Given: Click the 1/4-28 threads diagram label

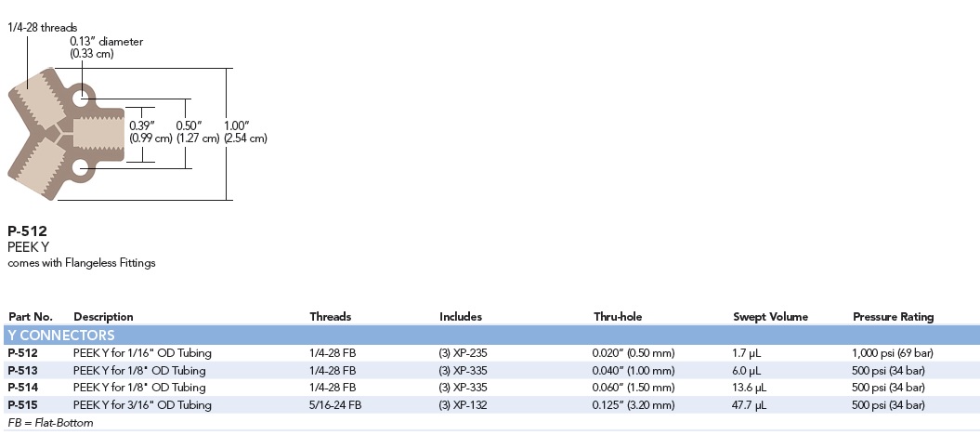Looking at the screenshot, I should pyautogui.click(x=42, y=28).
